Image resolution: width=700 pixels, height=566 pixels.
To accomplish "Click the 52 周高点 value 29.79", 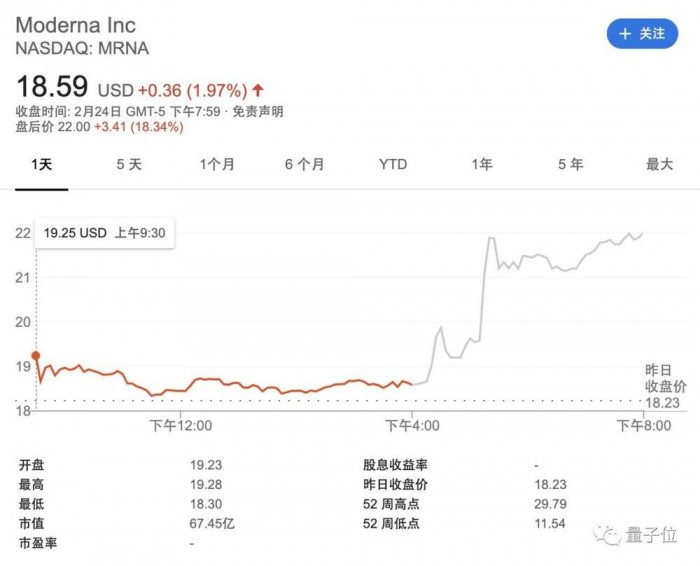I will coord(550,504).
